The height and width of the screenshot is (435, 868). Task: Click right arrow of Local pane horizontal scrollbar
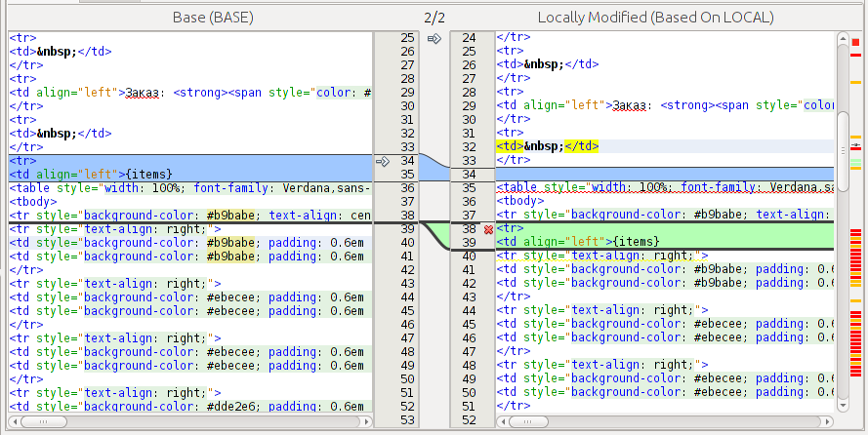coord(828,422)
